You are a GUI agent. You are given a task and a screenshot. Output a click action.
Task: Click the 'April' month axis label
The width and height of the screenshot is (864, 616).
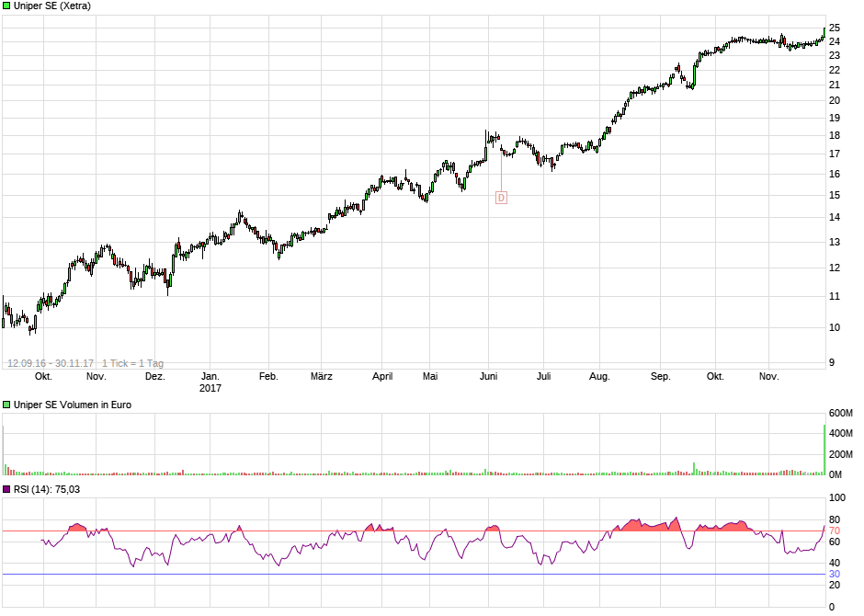click(x=382, y=377)
